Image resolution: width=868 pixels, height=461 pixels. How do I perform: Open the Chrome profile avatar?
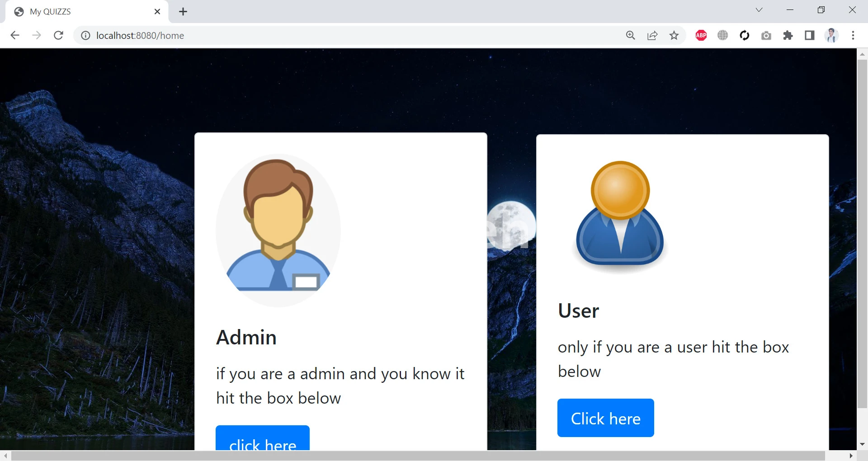(x=831, y=35)
